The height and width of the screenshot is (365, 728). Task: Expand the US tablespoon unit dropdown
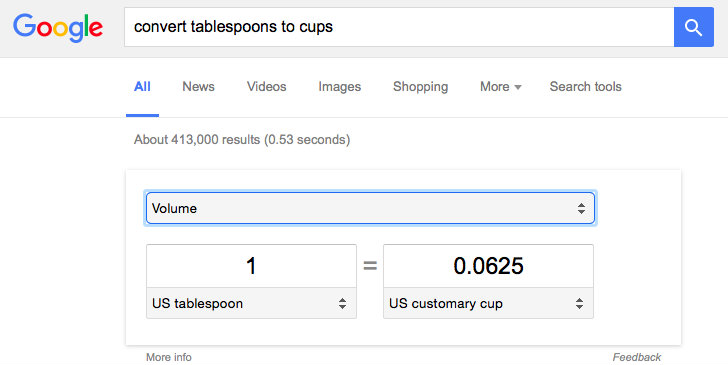[x=251, y=303]
